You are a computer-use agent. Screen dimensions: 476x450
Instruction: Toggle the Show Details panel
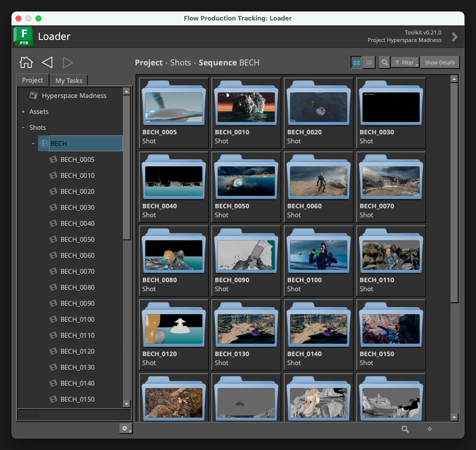pos(440,62)
